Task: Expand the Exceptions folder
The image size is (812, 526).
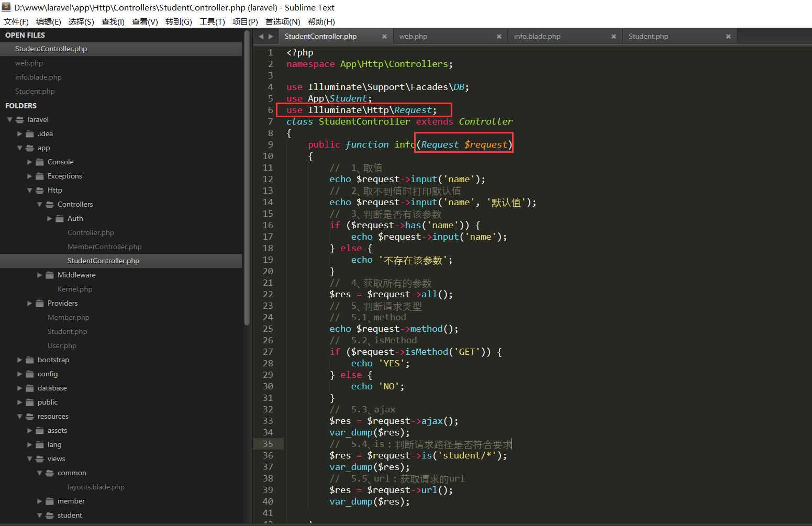Action: [x=29, y=176]
